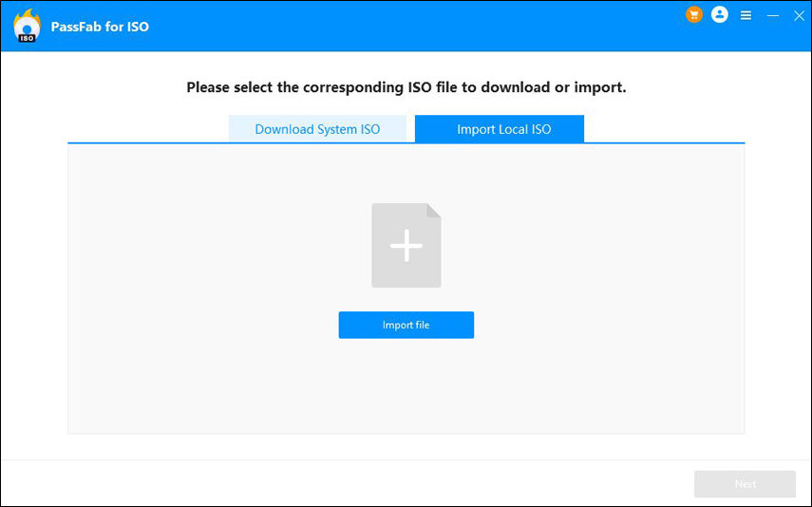Click the 'Please select the corresponding ISO' heading
The width and height of the screenshot is (812, 507).
coord(406,87)
